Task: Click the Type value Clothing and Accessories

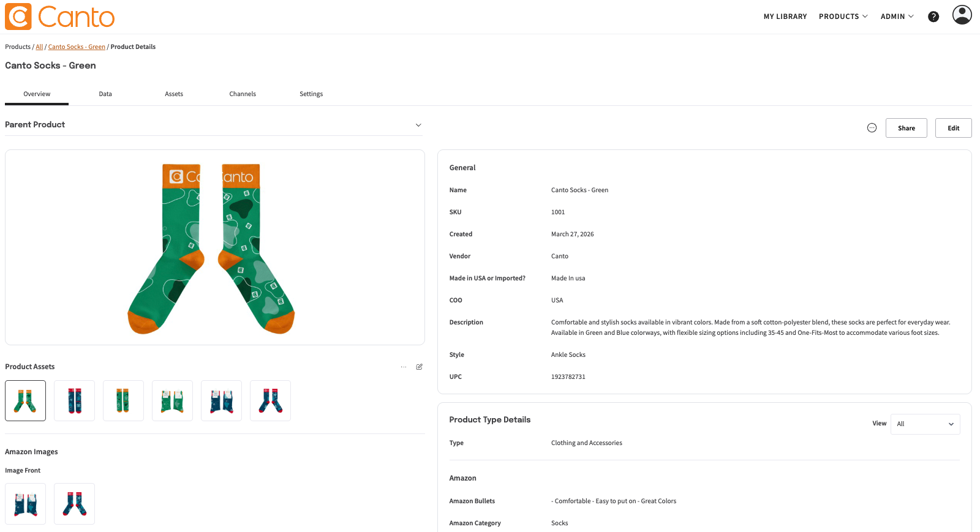Action: (587, 443)
